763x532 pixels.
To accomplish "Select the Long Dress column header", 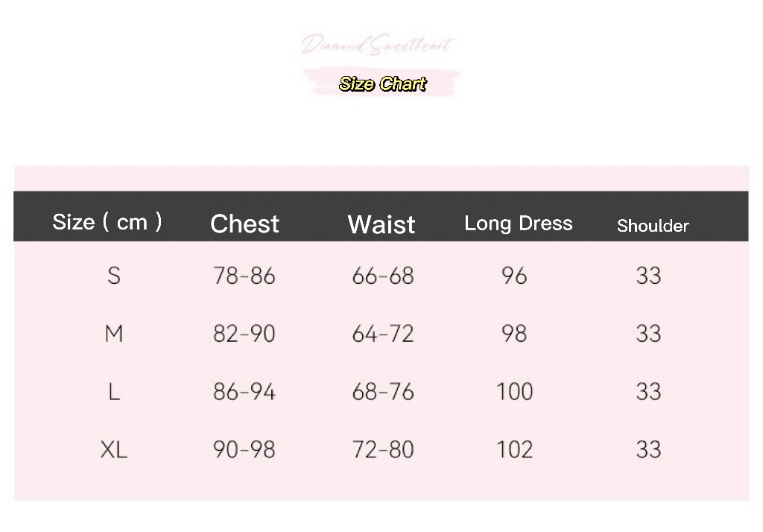I will [x=519, y=224].
